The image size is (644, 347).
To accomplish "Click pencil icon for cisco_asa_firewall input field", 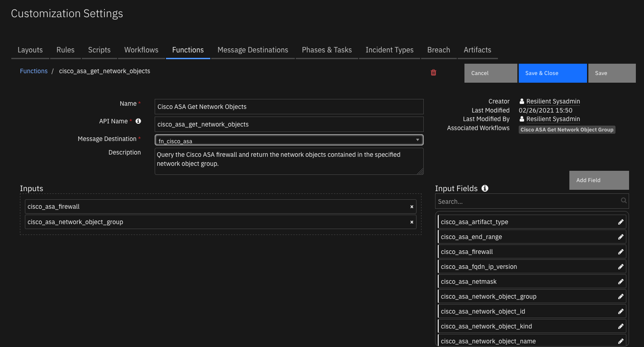I will [621, 252].
